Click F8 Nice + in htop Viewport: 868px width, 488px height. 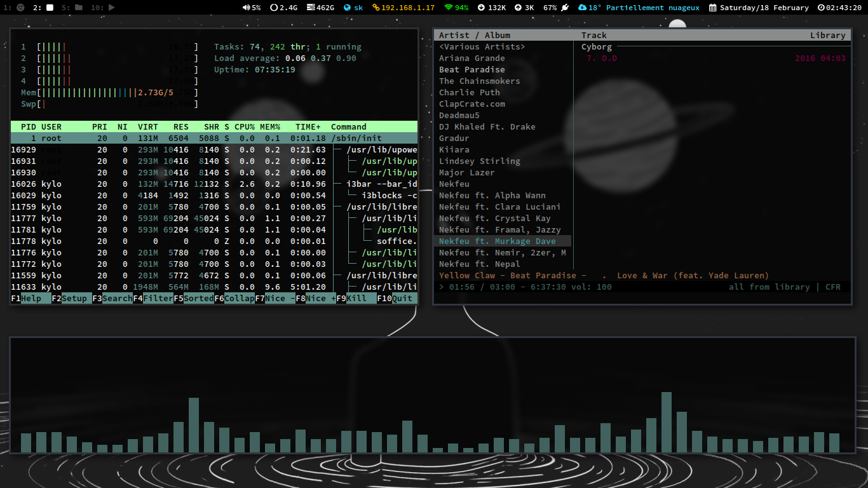click(316, 298)
